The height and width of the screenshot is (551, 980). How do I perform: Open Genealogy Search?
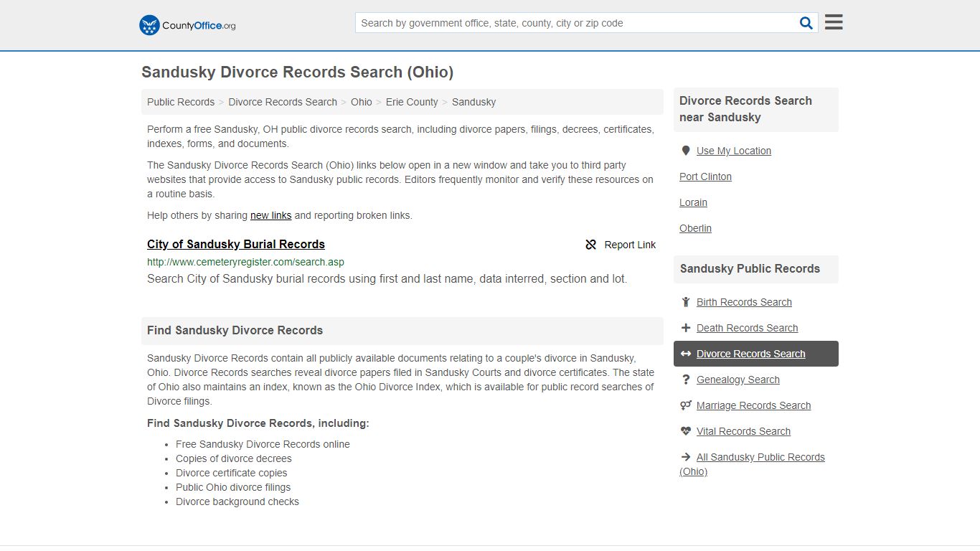point(738,380)
